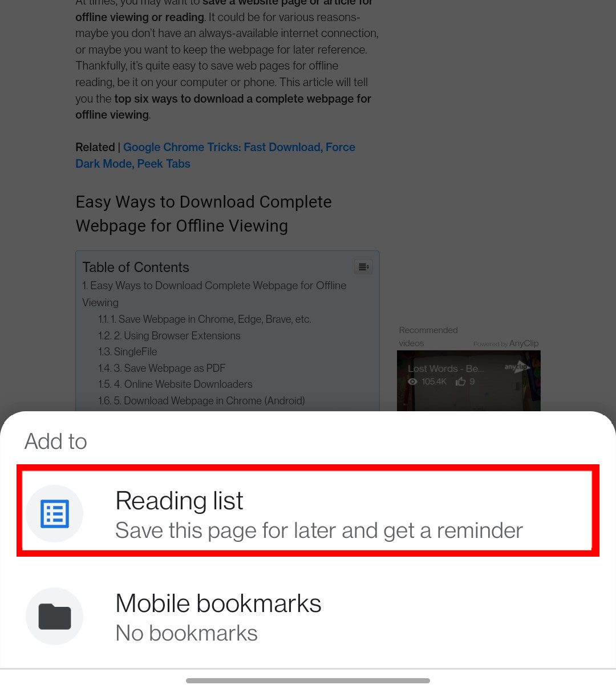Open Download Webpage in Chrome (Android) entry
Image resolution: width=616 pixels, height=693 pixels.
(x=201, y=401)
